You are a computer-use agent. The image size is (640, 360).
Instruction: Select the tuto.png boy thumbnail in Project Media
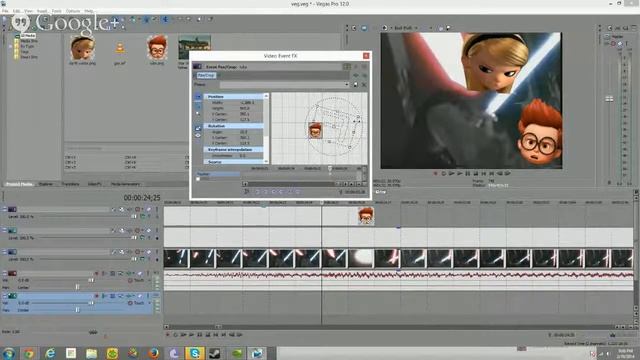coord(157,47)
